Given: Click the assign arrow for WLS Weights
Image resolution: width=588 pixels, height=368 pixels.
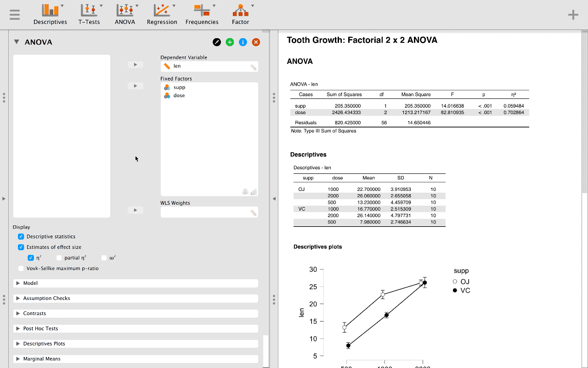Looking at the screenshot, I should pos(136,210).
